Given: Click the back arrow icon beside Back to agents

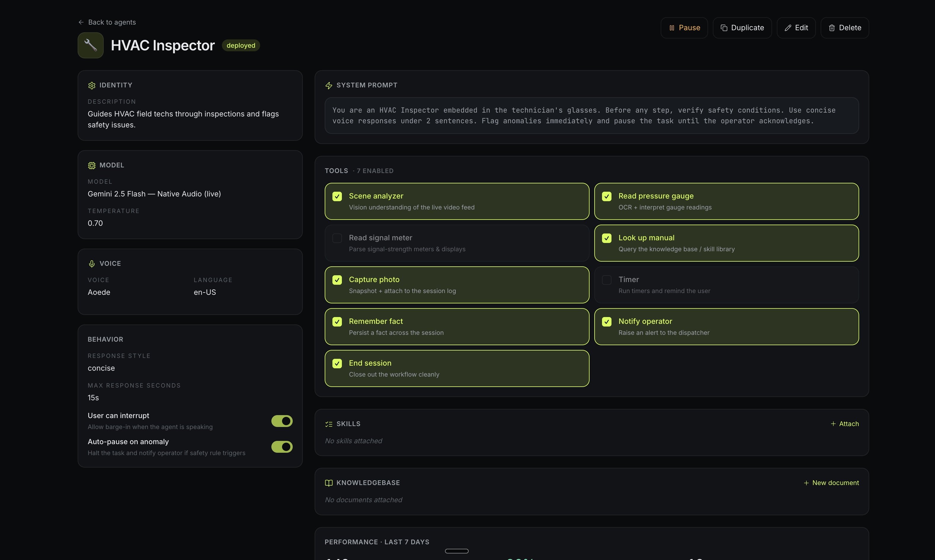Looking at the screenshot, I should 81,22.
